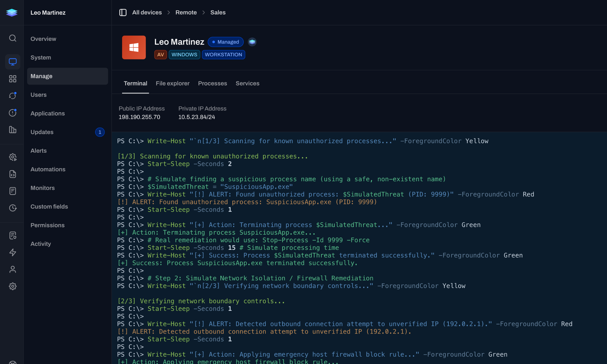Click the All devices breadcrumb
The width and height of the screenshot is (607, 364).
(x=147, y=12)
